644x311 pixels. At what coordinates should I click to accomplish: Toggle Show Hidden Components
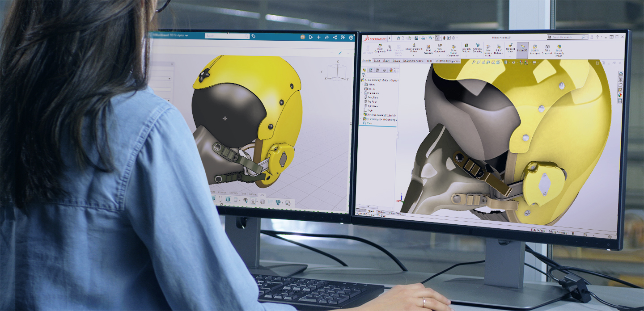pos(453,50)
